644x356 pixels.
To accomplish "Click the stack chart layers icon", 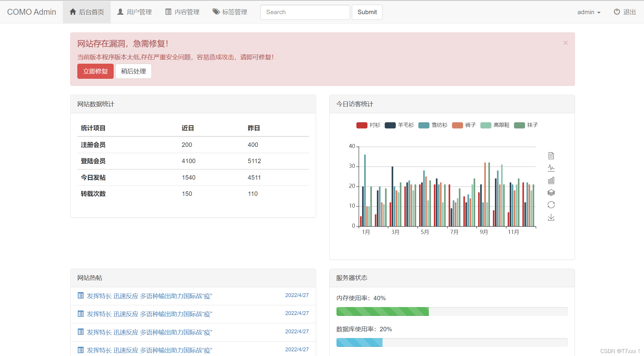I will 551,193.
